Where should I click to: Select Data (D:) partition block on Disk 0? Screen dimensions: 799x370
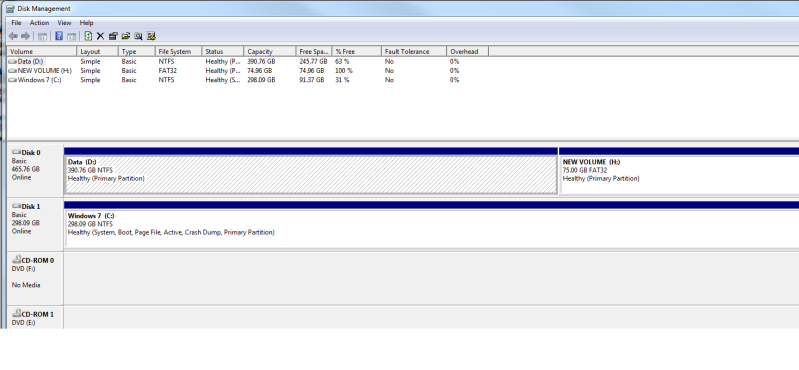(x=311, y=171)
